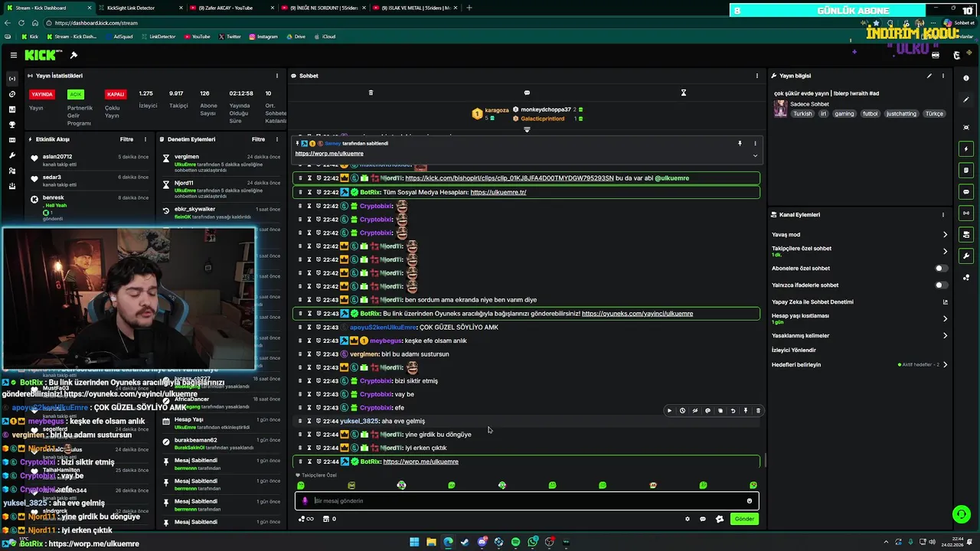Open Denetim Eylemleri three-dot menu

tap(277, 139)
